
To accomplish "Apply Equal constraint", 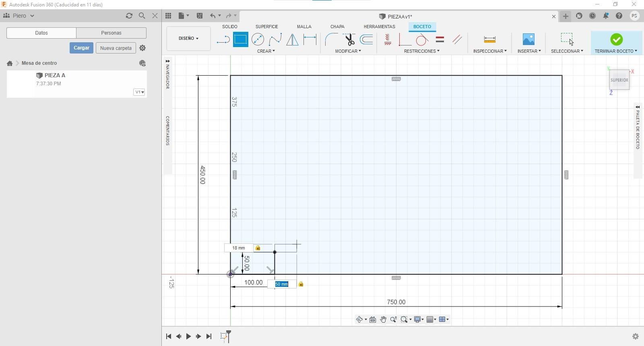I will point(440,39).
